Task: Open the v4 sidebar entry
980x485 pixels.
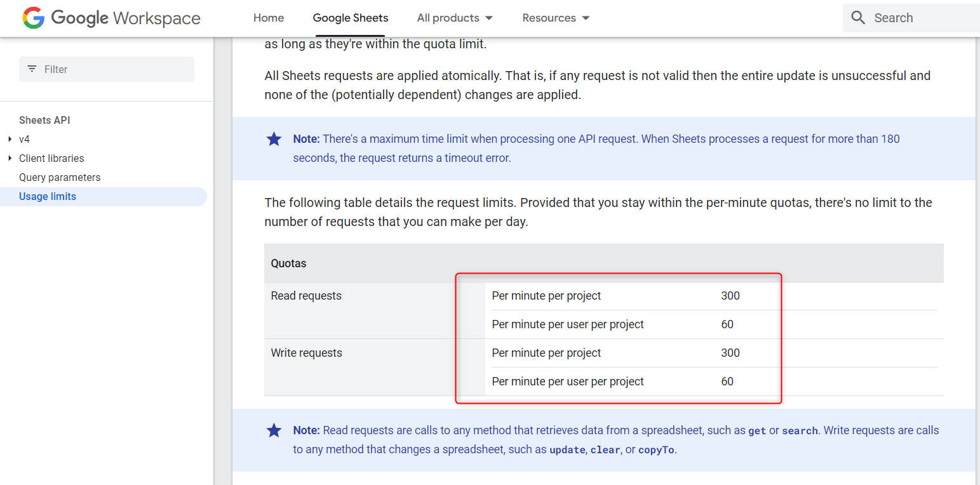Action: (24, 139)
